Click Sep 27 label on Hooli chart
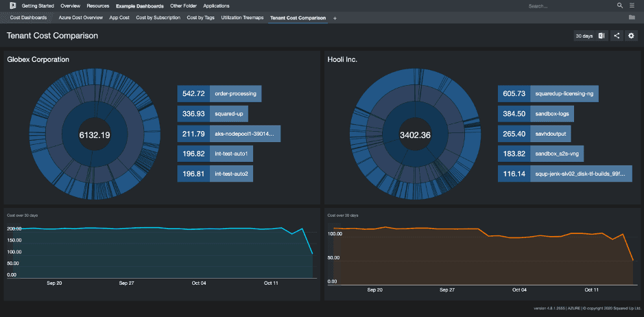 (447, 290)
